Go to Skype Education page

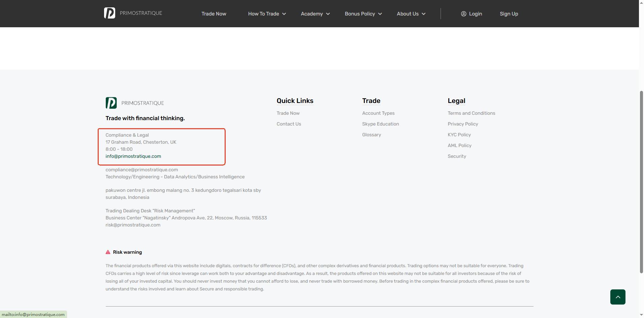pos(380,124)
